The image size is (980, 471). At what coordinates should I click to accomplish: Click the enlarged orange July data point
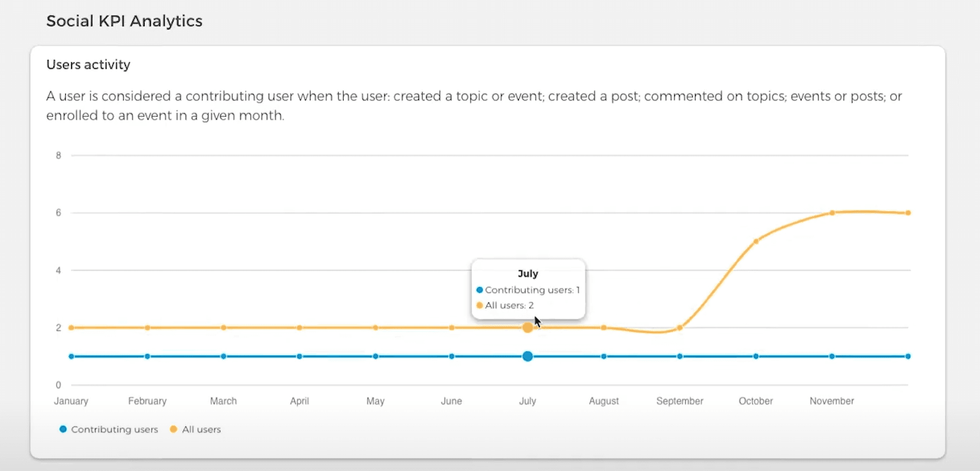point(528,328)
